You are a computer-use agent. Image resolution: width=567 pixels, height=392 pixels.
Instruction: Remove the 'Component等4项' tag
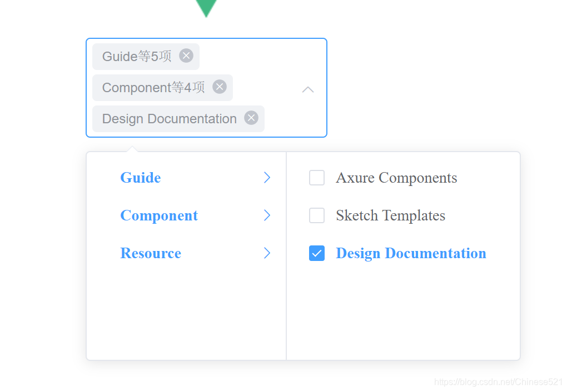click(220, 87)
